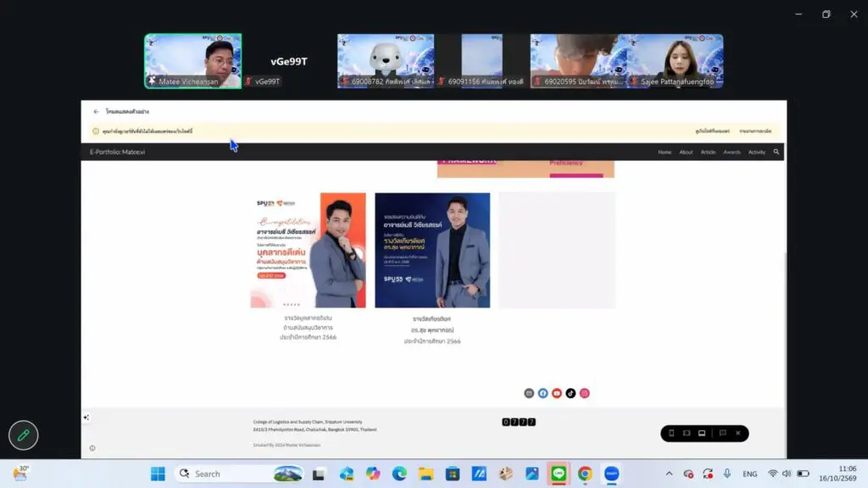Open clock showing 11:06 on taskbar

pos(839,474)
